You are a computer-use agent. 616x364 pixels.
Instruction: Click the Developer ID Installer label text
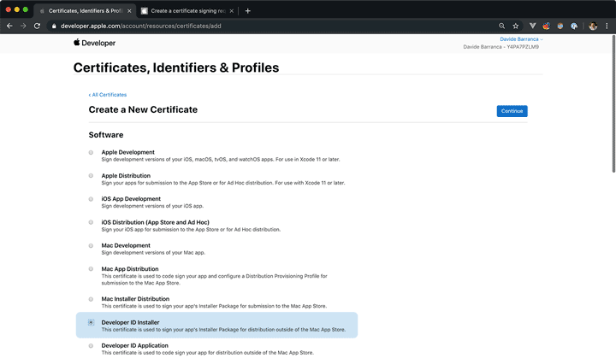tap(130, 322)
